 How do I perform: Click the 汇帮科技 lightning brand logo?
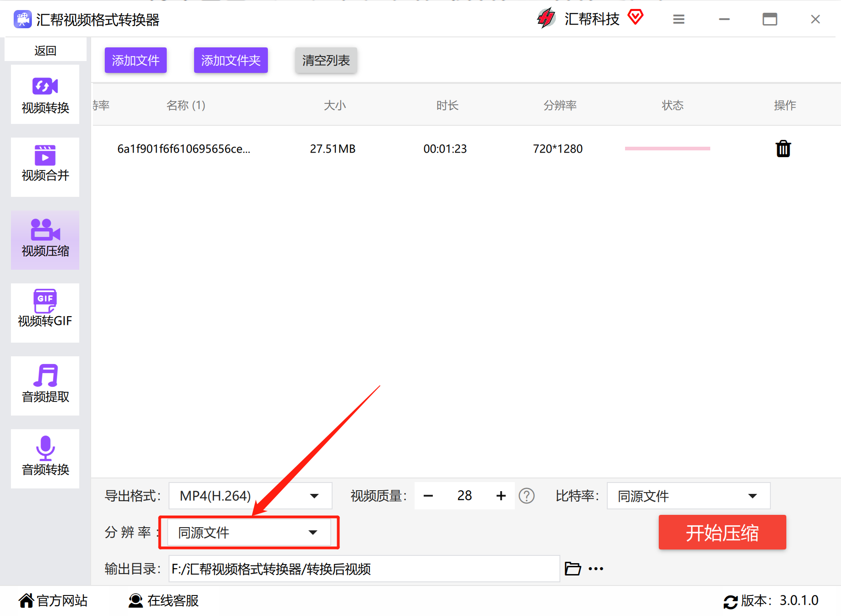546,19
